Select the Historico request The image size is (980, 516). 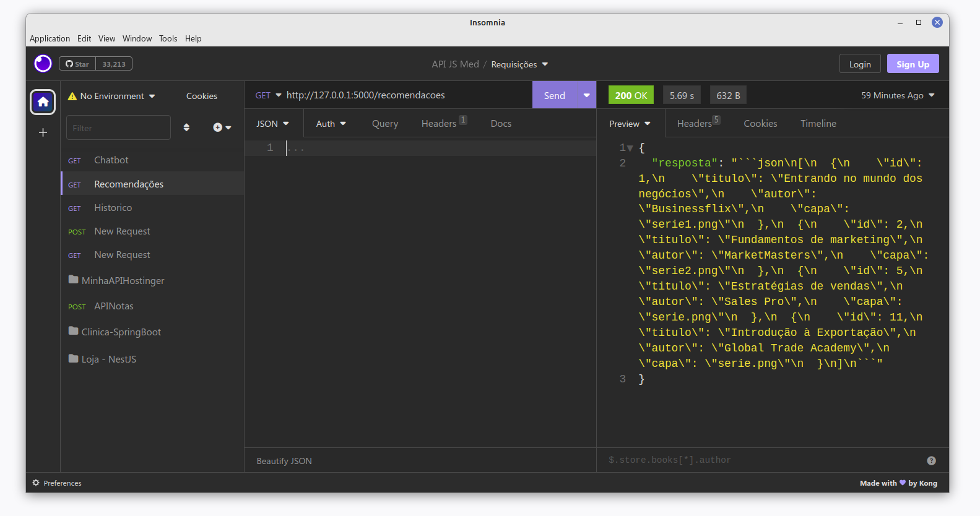(152, 208)
